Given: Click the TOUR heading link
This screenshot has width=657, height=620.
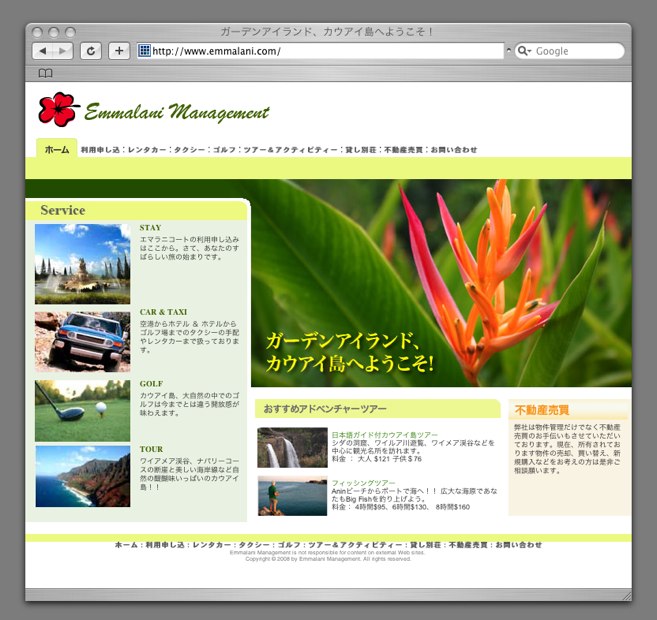Looking at the screenshot, I should [151, 449].
